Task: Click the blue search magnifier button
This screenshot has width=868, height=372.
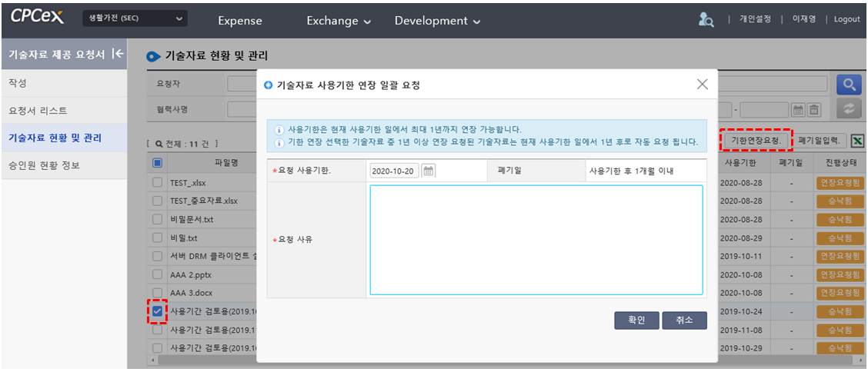Action: click(848, 85)
